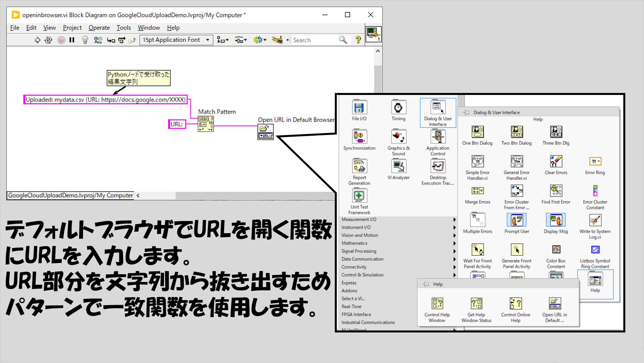Viewport: 644px width, 363px height.
Task: Toggle Retain Wire Values icon
Action: [x=98, y=40]
